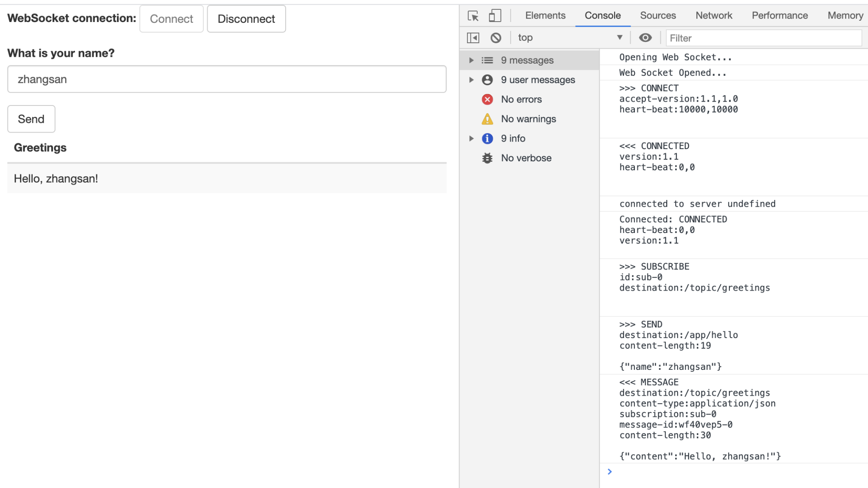Select the red No errors icon
The width and height of the screenshot is (868, 488).
click(x=487, y=100)
